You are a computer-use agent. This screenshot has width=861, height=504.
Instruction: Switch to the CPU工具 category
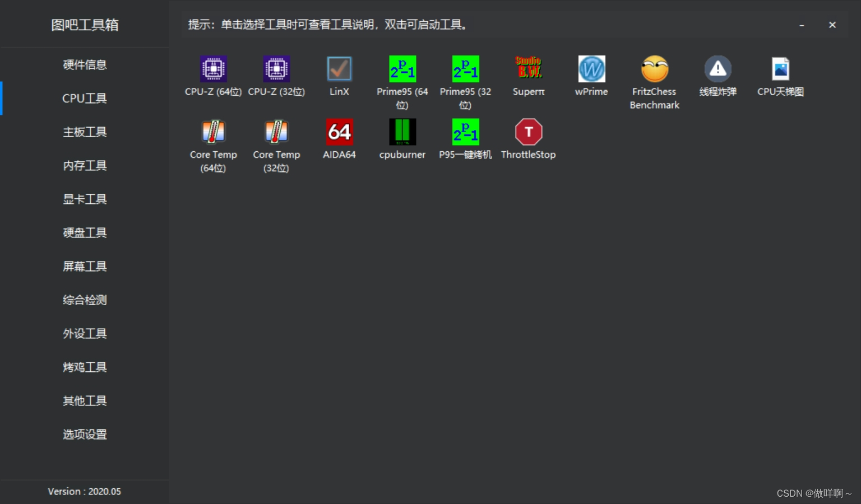coord(85,99)
